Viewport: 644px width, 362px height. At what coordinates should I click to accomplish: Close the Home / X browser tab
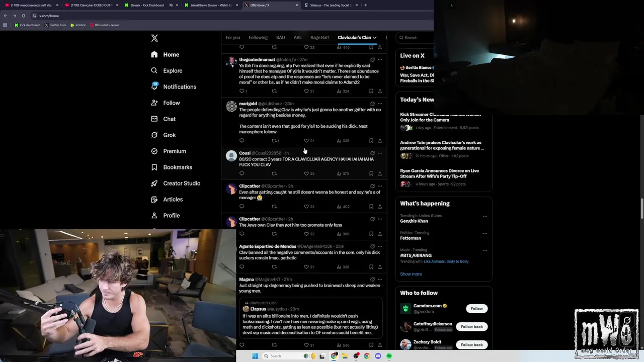[x=297, y=5]
